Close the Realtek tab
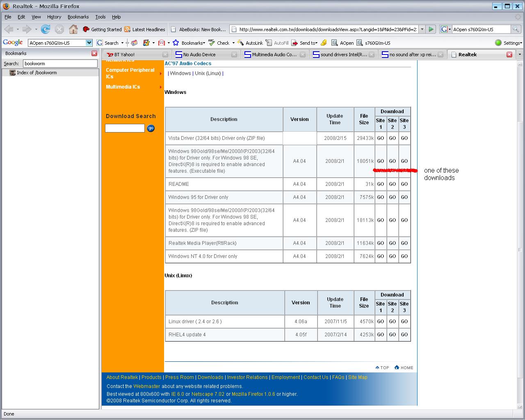 click(x=509, y=55)
